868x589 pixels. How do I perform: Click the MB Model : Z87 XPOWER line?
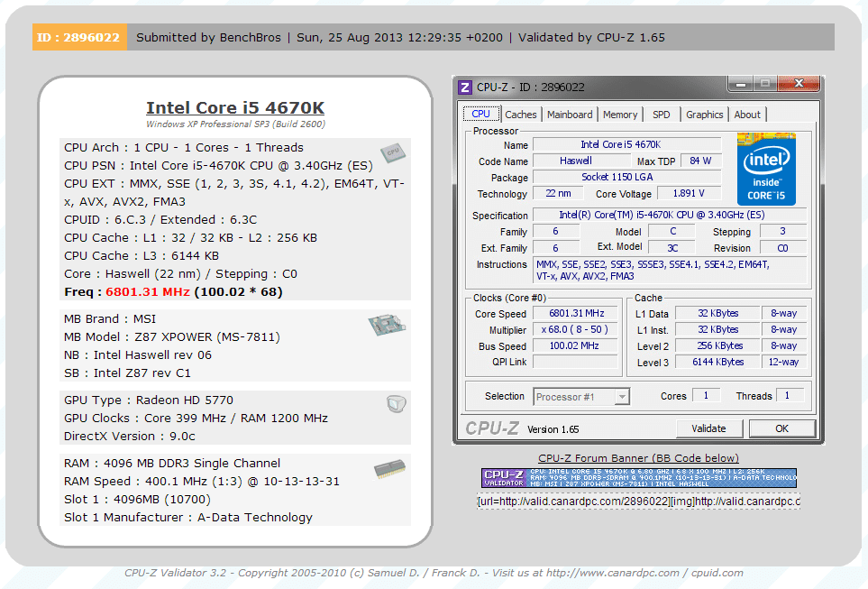(x=171, y=336)
